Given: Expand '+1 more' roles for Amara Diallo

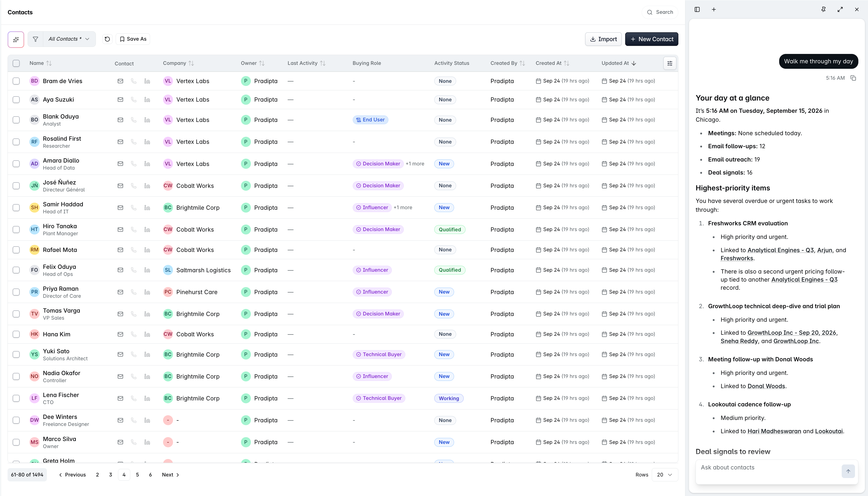Looking at the screenshot, I should (x=414, y=164).
